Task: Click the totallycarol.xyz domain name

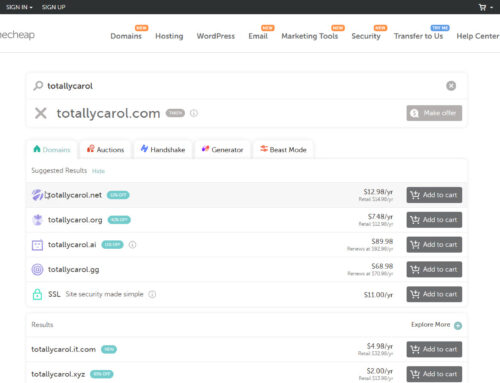Action: [58, 374]
